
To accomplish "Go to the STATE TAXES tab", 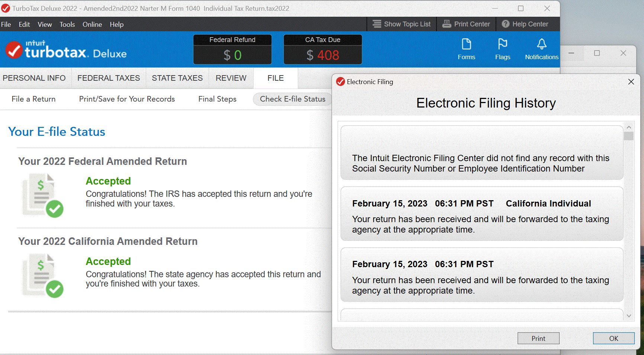I will (177, 78).
